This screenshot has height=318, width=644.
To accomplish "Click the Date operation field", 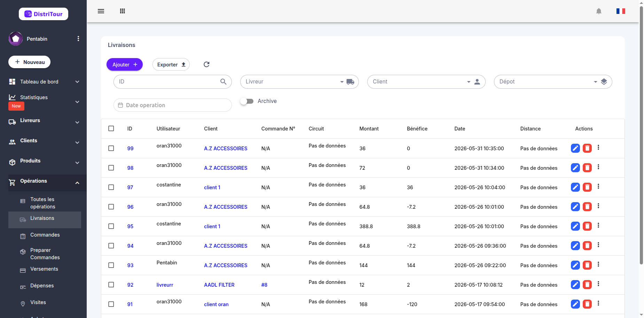I will [x=173, y=105].
